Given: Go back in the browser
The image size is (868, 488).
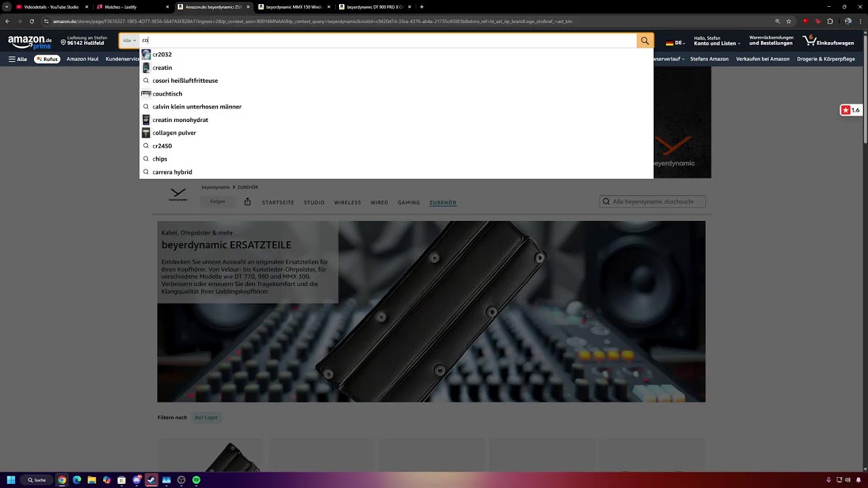Looking at the screenshot, I should coord(7,21).
